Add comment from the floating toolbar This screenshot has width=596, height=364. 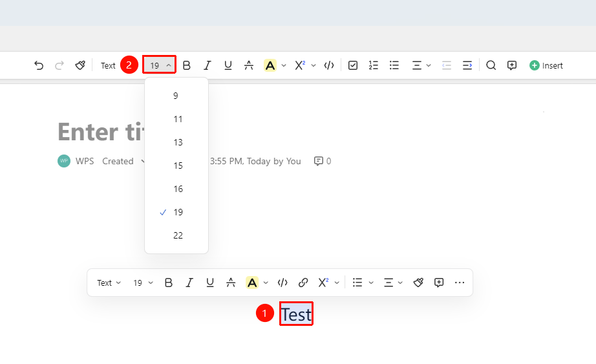coord(439,283)
